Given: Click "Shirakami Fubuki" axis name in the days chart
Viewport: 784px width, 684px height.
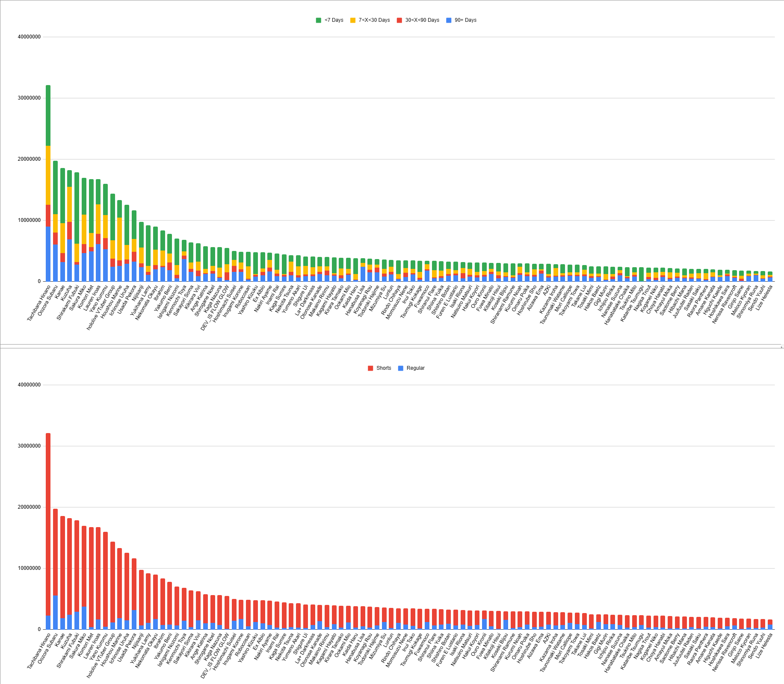Looking at the screenshot, I should click(68, 302).
